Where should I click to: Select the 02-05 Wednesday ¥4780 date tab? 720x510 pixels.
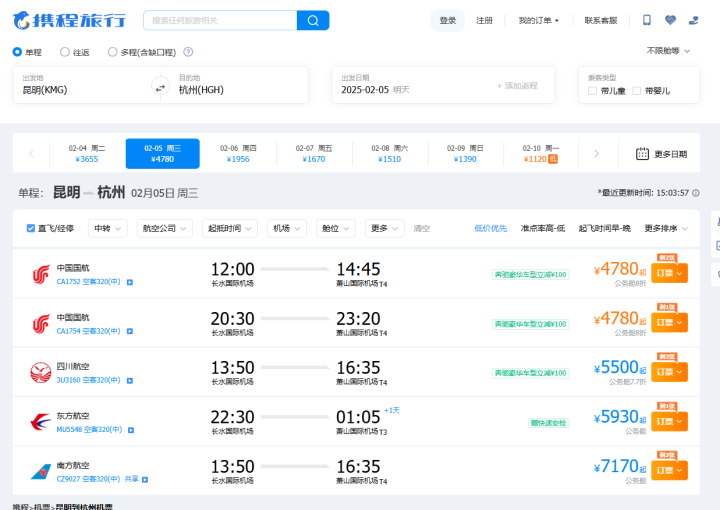click(x=163, y=154)
